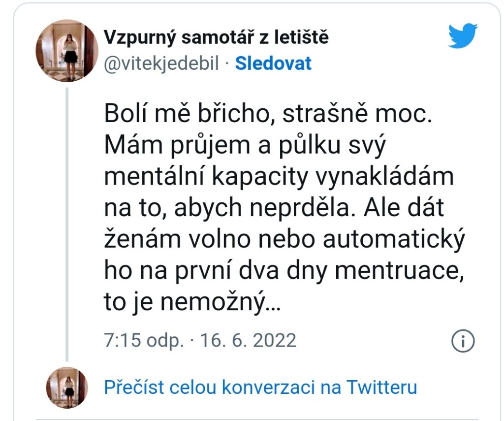Click the Twitter bird logo
Image resolution: width=504 pixels, height=421 pixels.
click(x=463, y=36)
